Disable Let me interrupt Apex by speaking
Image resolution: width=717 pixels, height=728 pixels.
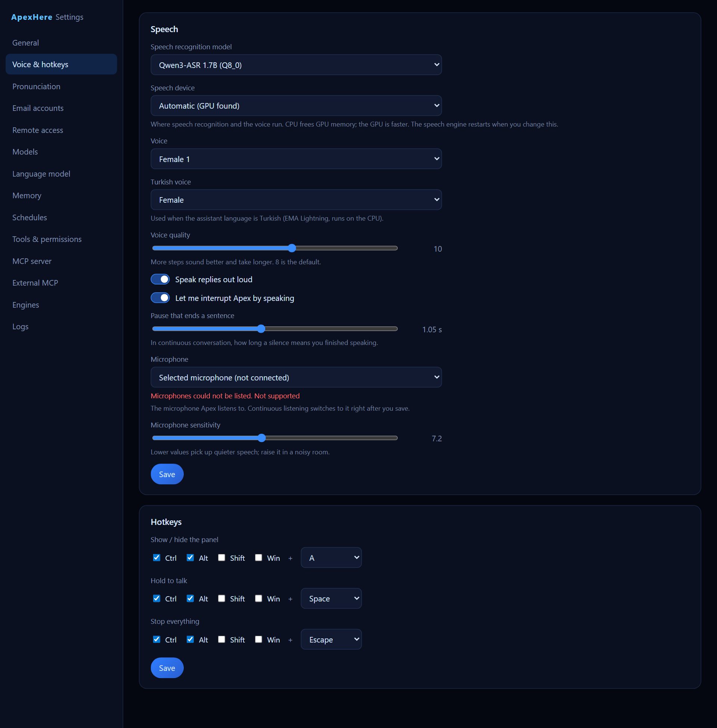coord(160,298)
